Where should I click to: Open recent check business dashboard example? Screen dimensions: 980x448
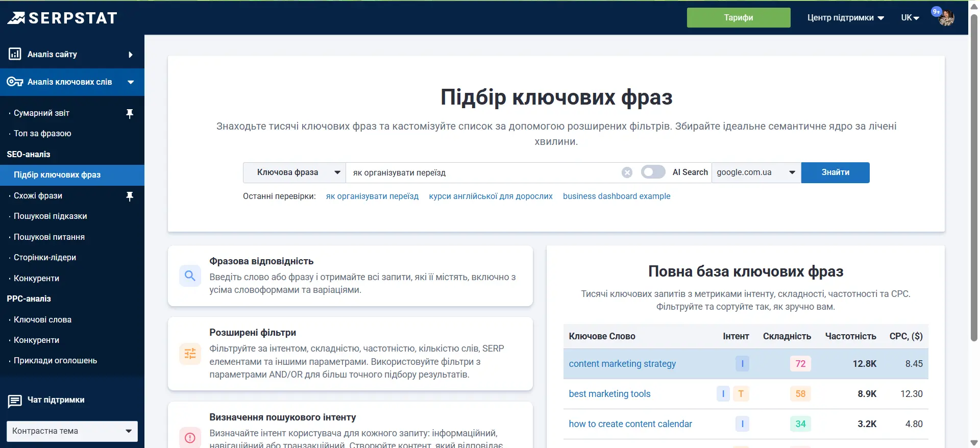coord(617,196)
